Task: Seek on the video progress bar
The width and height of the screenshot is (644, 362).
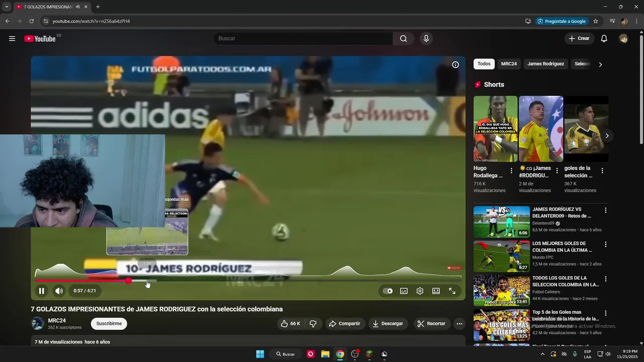Action: click(248, 281)
